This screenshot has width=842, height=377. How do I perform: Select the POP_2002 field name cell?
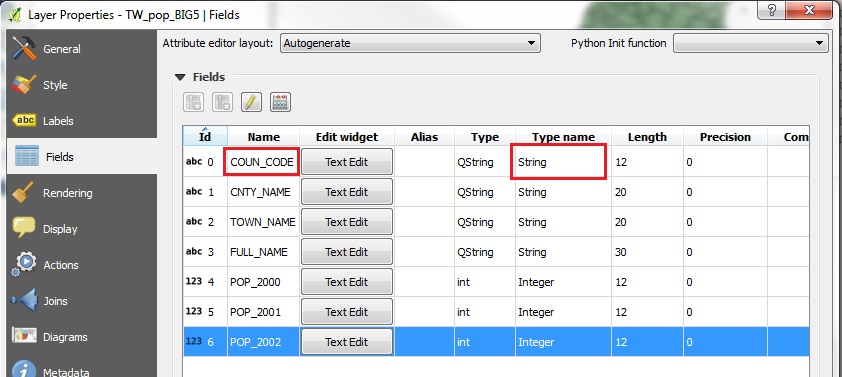coord(263,342)
